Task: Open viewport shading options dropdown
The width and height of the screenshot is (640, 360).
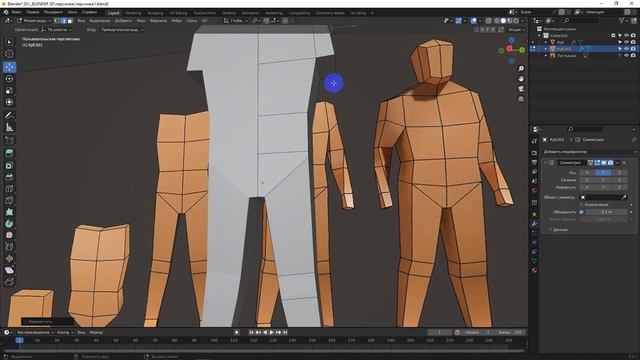Action: (x=523, y=20)
